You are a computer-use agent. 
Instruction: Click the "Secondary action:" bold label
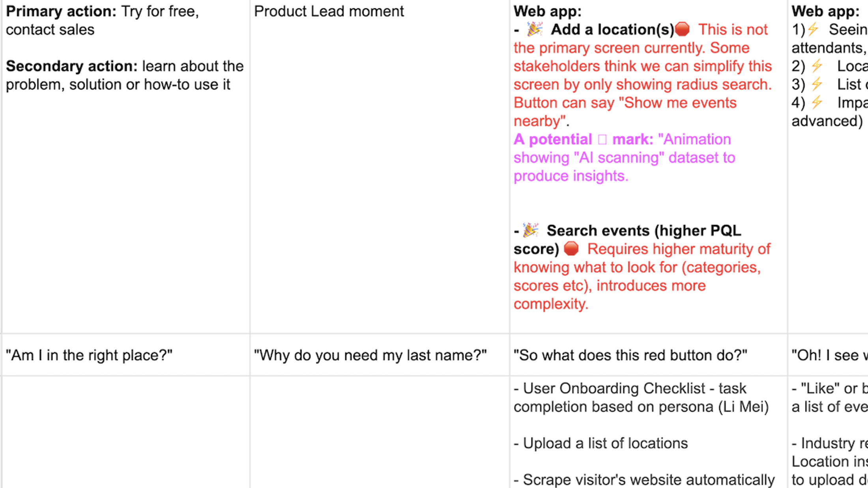pyautogui.click(x=71, y=66)
